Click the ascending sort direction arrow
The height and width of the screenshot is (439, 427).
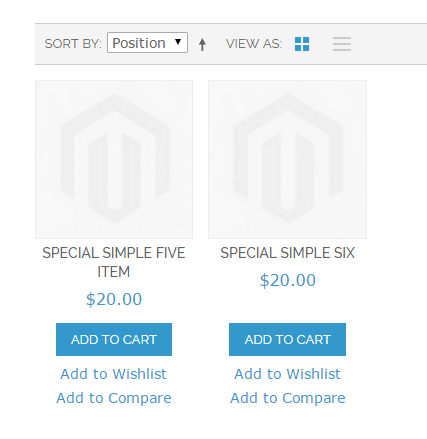tap(202, 44)
